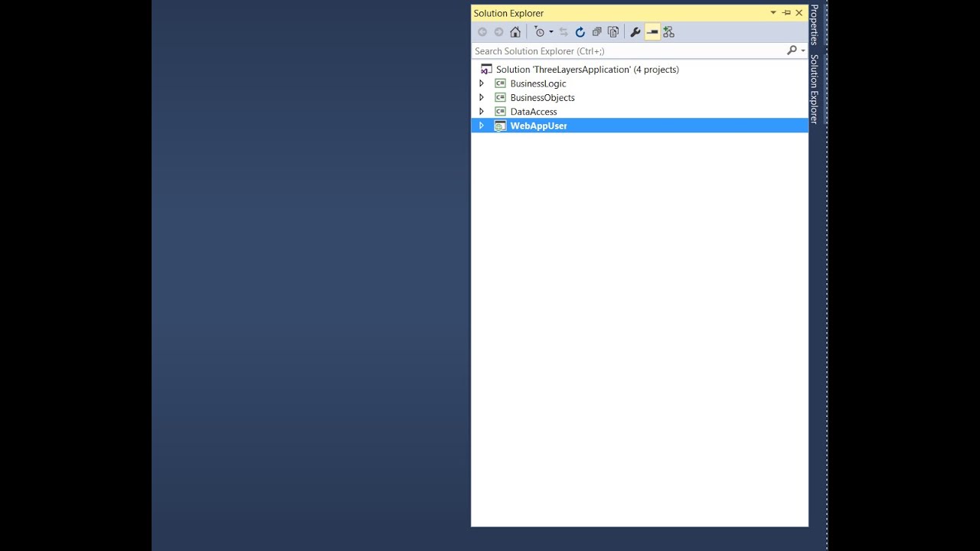Close the Solution Explorer panel
Viewport: 980px width, 551px height.
click(x=799, y=13)
